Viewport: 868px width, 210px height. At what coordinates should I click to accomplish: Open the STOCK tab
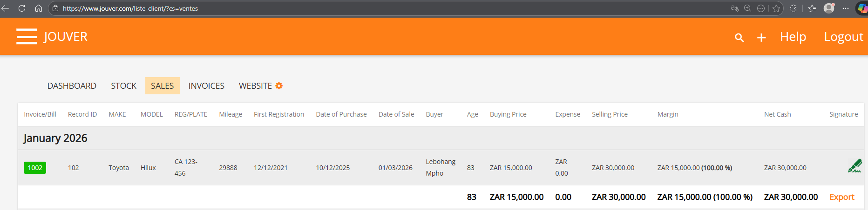pyautogui.click(x=123, y=86)
